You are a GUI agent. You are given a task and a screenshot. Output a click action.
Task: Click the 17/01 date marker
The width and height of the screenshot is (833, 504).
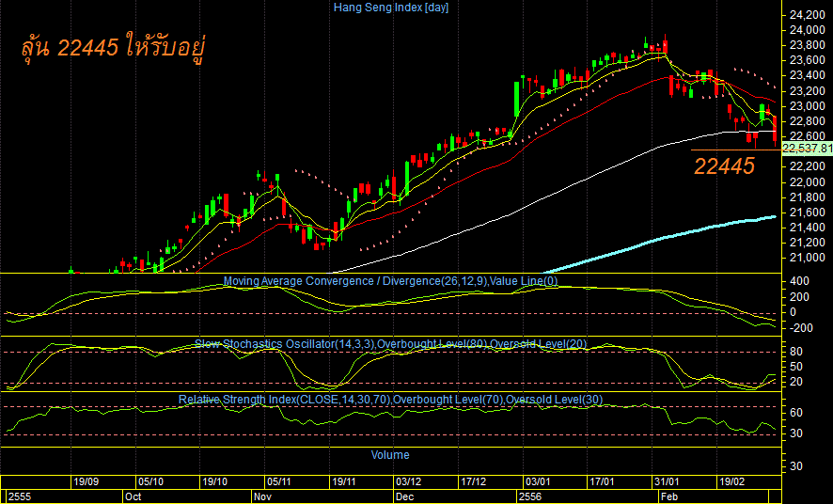[602, 481]
